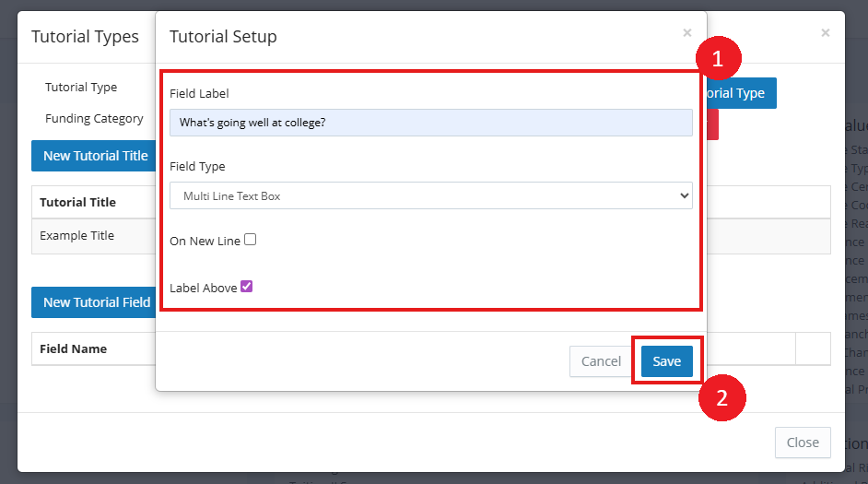Viewport: 868px width, 484px height.
Task: Close the Tutorial Setup dialog with X
Action: (686, 32)
